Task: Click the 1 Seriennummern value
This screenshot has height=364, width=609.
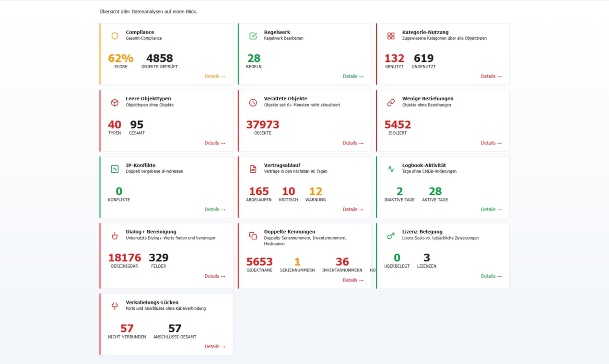Action: coord(297,262)
